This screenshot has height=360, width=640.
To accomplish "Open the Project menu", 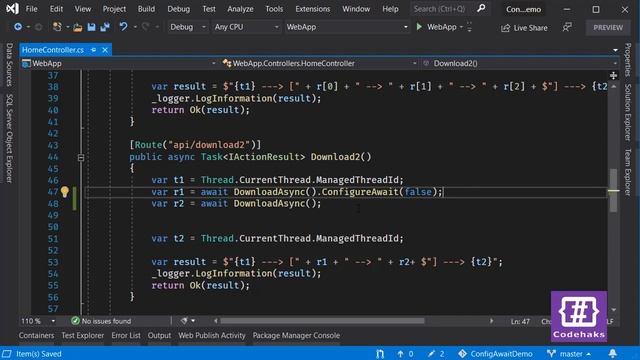I will tap(114, 9).
